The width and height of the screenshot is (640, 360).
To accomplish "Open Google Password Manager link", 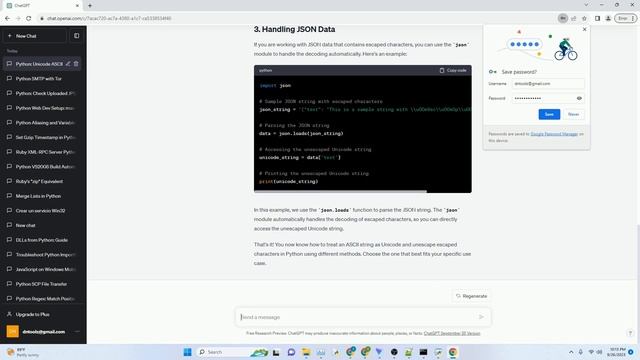I will [x=554, y=134].
